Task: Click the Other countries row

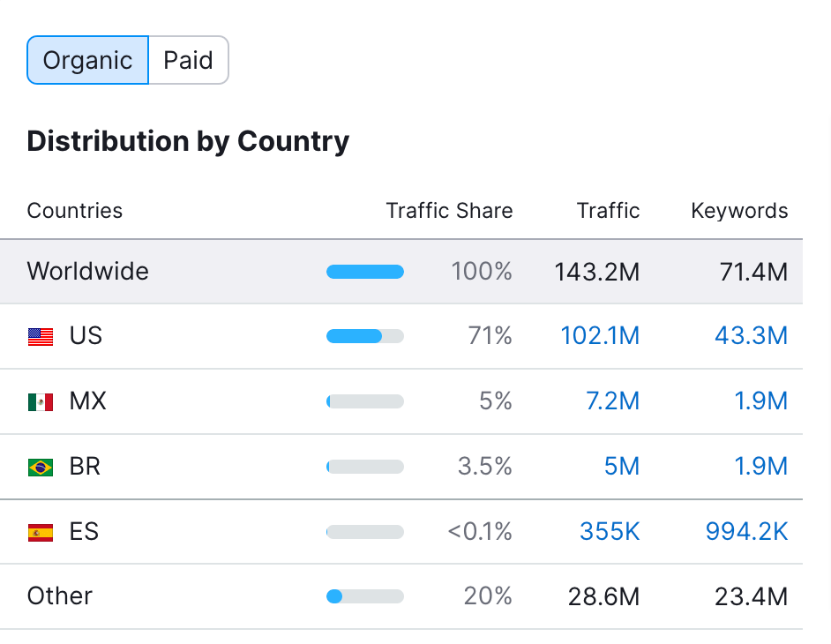Action: (59, 596)
